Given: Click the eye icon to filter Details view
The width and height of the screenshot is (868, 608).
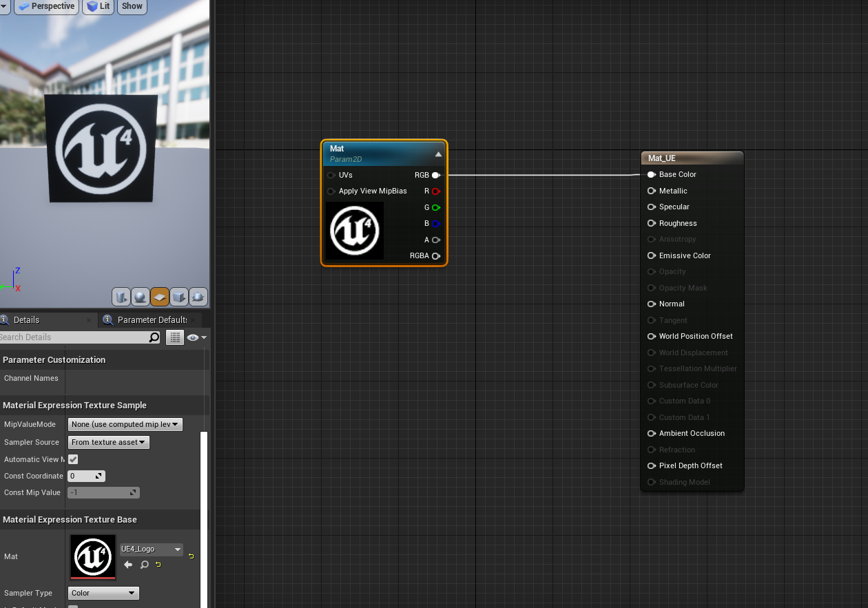Looking at the screenshot, I should pos(194,337).
